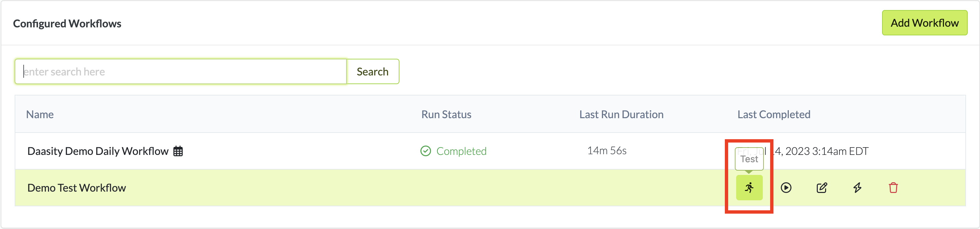The width and height of the screenshot is (980, 229).
Task: Click the Test tooltip label
Action: (749, 159)
